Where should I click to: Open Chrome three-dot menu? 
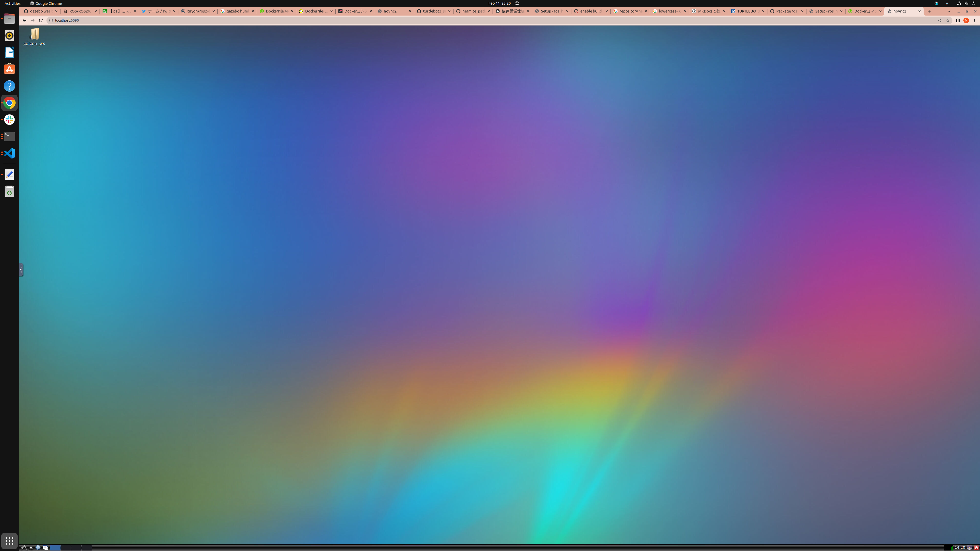pyautogui.click(x=974, y=20)
